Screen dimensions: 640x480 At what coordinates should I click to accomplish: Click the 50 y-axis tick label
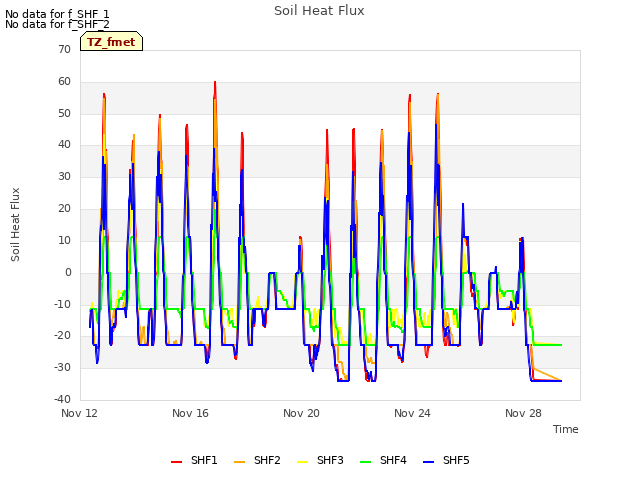64,113
